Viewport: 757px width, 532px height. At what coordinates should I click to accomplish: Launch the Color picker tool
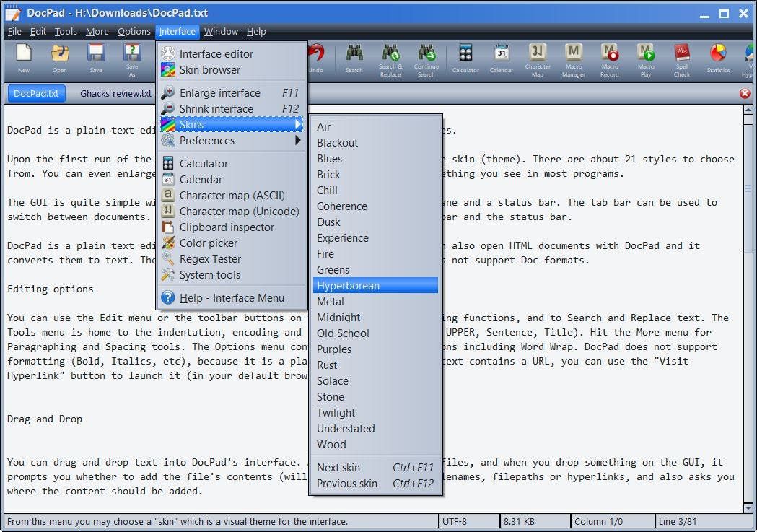pyautogui.click(x=232, y=243)
